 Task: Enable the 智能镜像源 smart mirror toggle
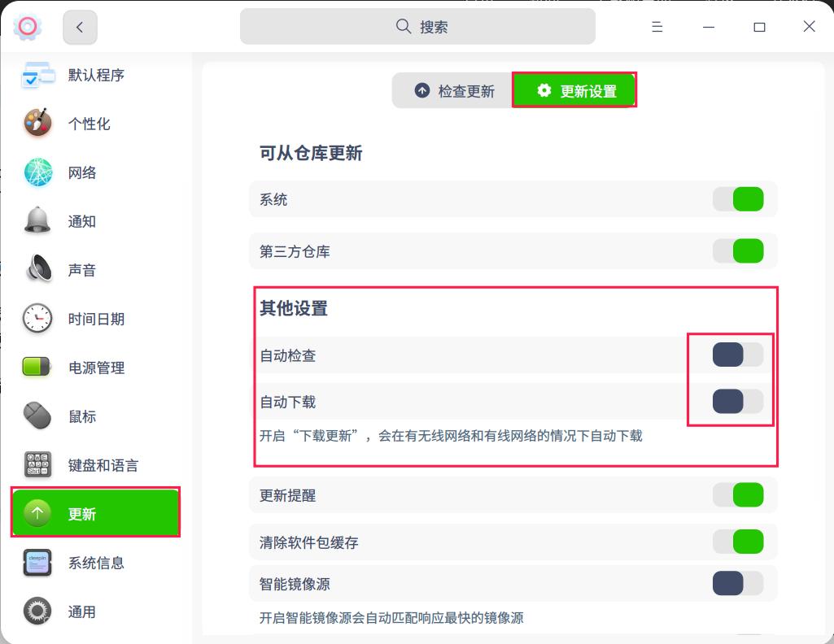(x=731, y=584)
